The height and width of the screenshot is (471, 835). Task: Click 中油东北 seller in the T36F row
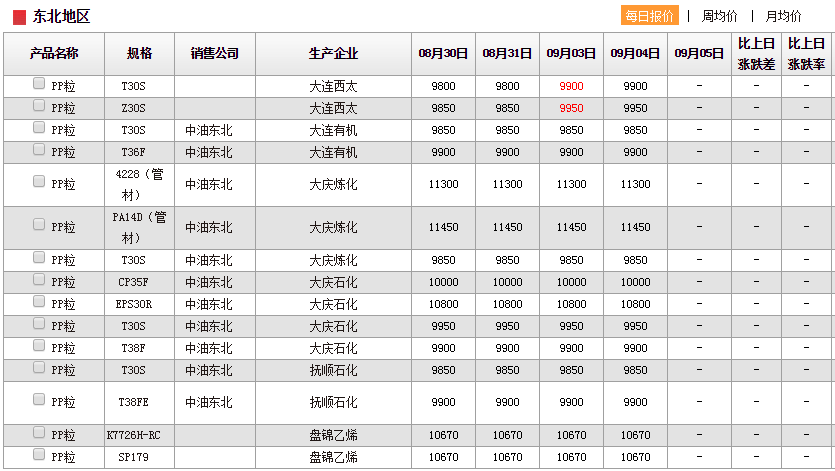[209, 152]
